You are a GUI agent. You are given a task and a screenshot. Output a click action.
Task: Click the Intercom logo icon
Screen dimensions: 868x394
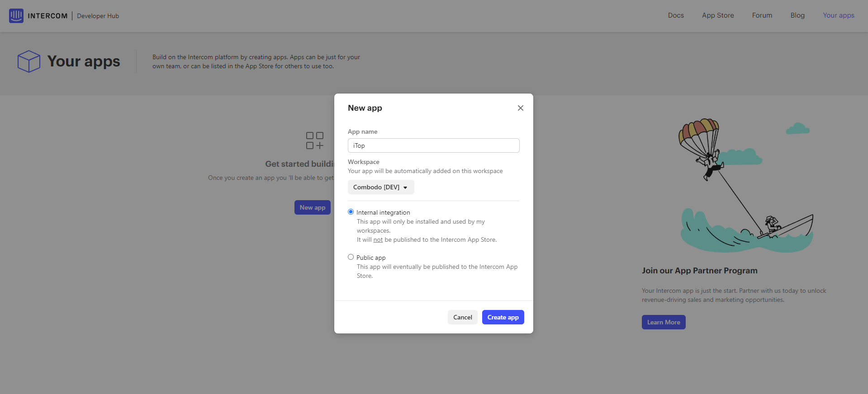click(x=16, y=16)
